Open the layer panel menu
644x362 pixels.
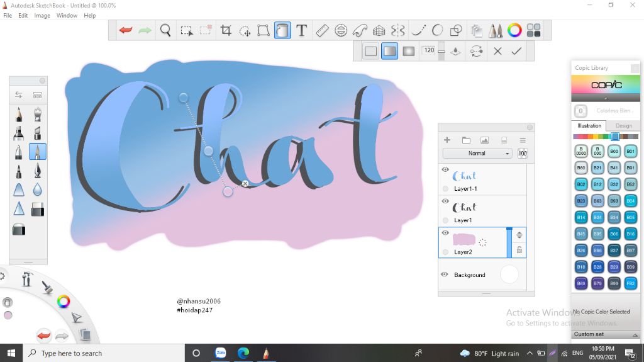(x=523, y=140)
